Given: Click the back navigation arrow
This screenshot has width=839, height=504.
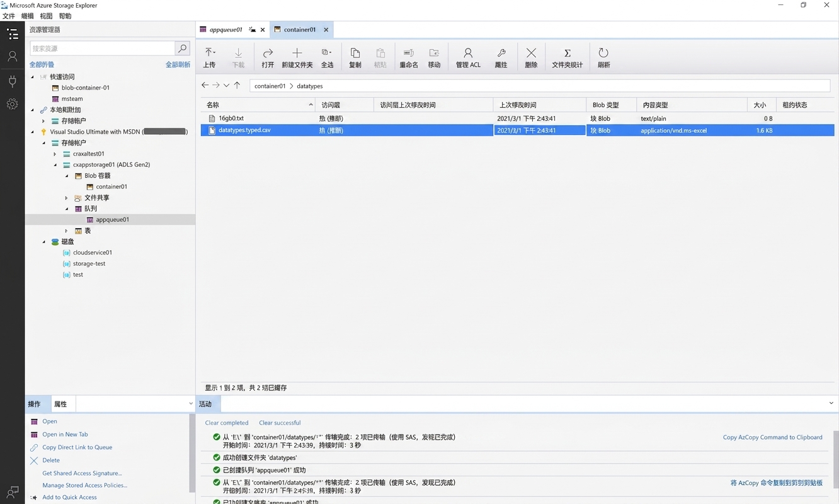Looking at the screenshot, I should 205,85.
